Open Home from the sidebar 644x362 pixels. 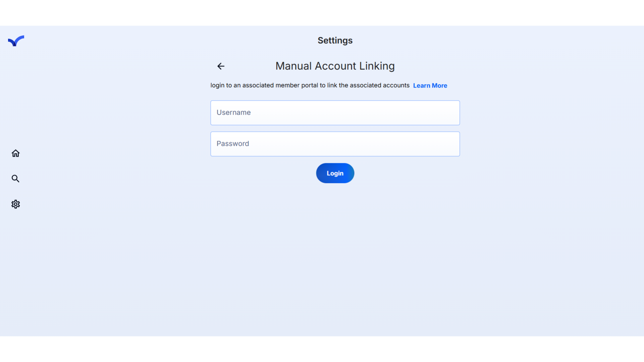pyautogui.click(x=15, y=153)
